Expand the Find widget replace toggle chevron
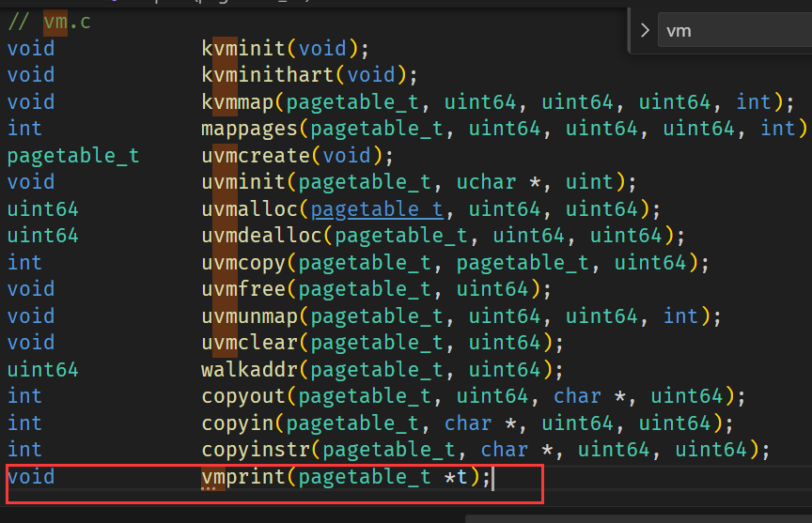Screen dimensions: 812x523 [x=645, y=30]
